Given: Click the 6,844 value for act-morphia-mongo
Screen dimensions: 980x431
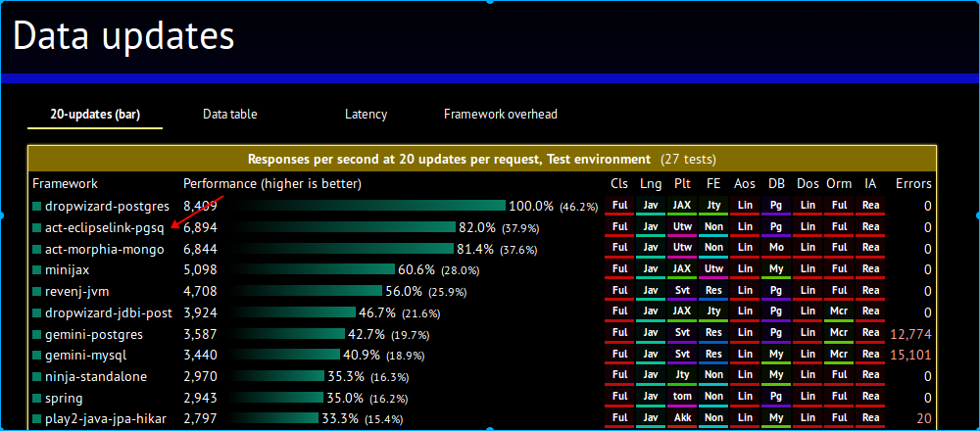Looking at the screenshot, I should point(200,249).
